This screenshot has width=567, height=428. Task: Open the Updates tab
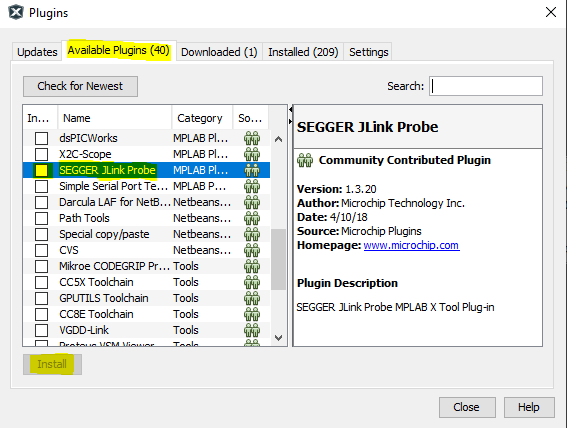[37, 52]
